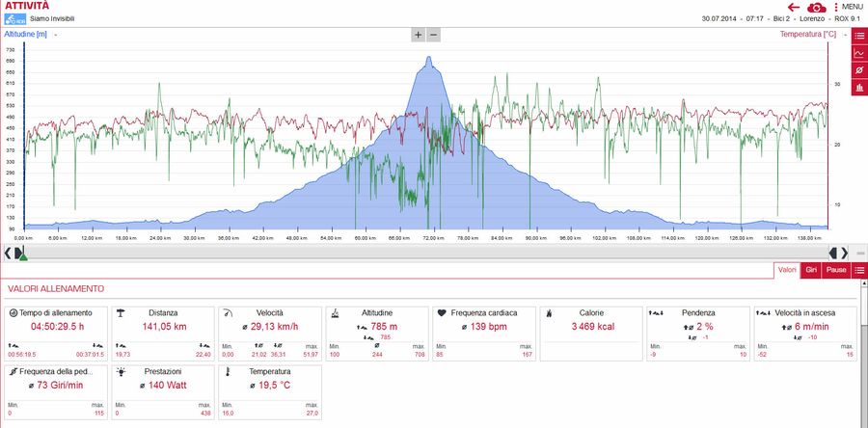Screen dimensions: 868x428
Task: Click the blue cycling sport icon
Action: click(x=14, y=19)
